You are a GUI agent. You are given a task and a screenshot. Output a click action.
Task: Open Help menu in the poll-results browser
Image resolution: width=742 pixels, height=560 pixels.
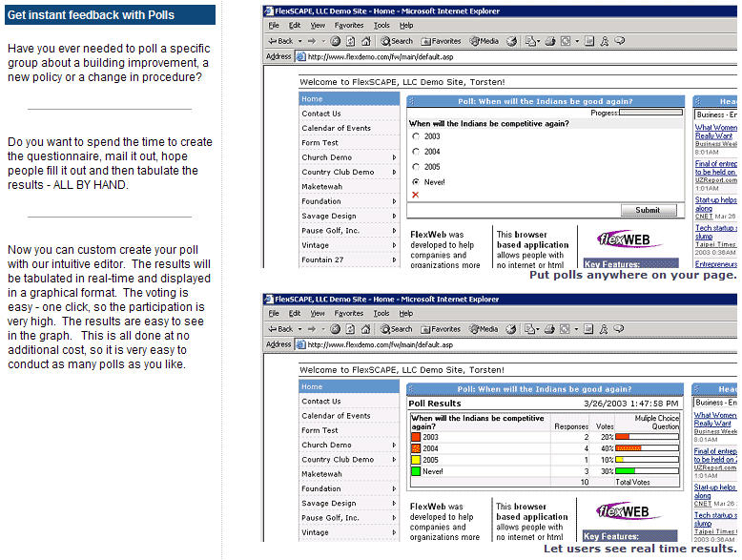tap(406, 313)
